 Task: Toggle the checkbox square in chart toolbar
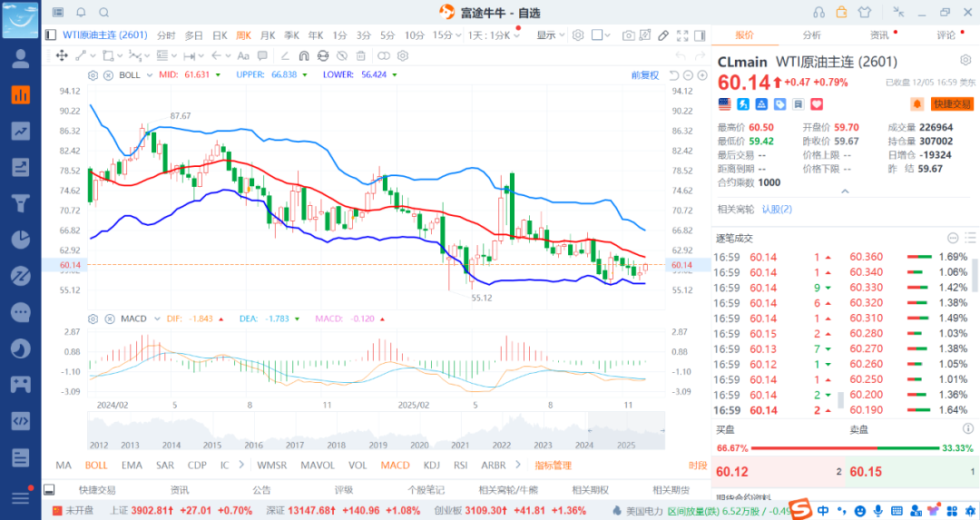[x=597, y=35]
